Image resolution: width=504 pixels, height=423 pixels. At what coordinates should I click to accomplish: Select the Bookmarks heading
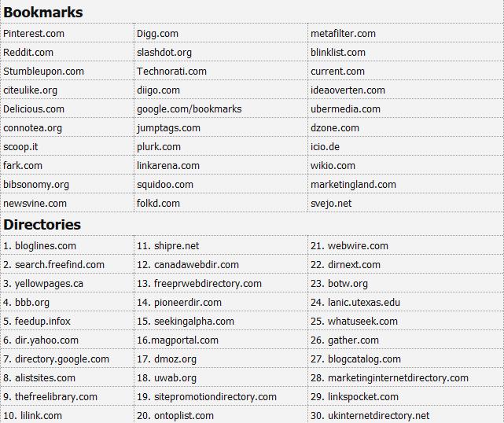click(43, 13)
